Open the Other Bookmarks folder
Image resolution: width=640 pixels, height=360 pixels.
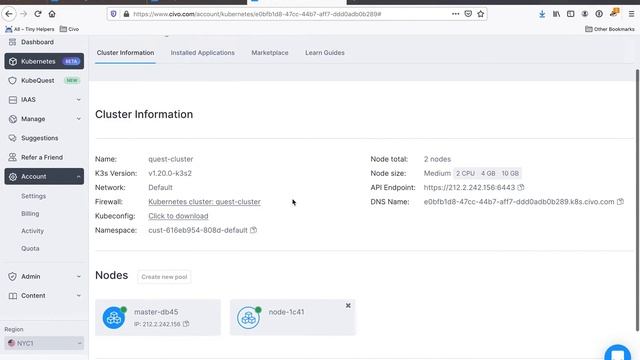coord(610,29)
